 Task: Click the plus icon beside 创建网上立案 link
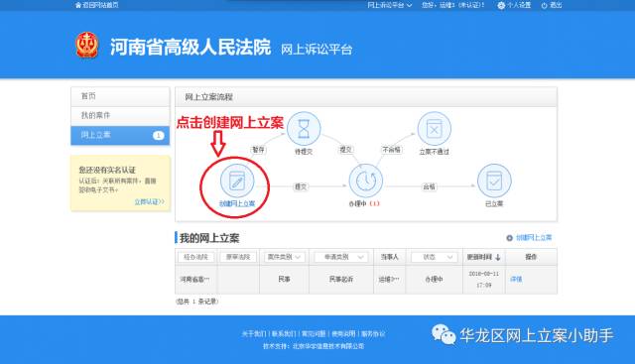509,238
